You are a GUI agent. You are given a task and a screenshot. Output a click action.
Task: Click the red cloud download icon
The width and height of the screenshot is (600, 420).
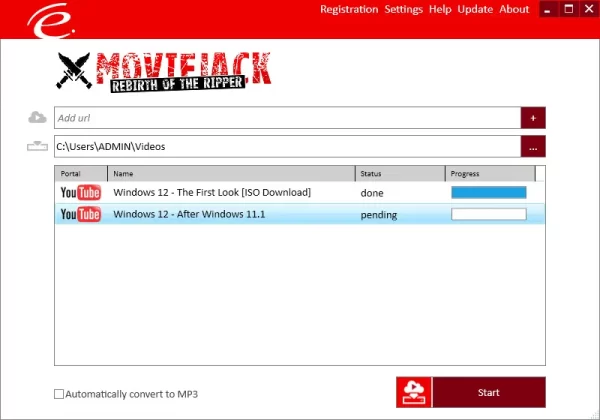414,392
